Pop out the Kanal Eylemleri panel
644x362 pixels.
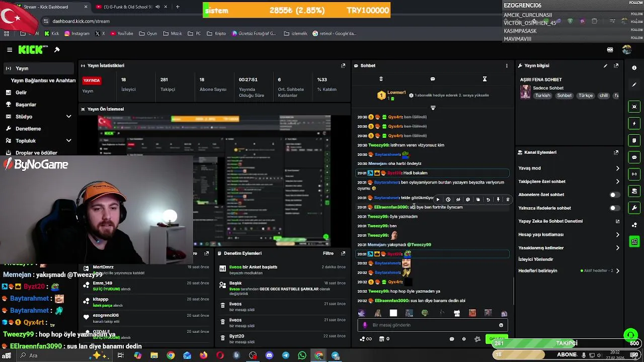click(x=616, y=152)
